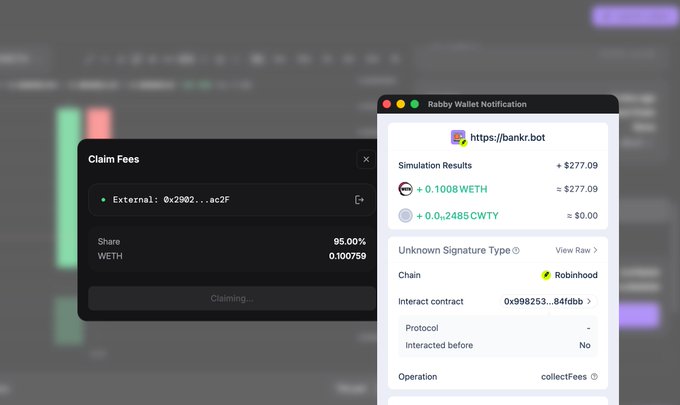Click the + 0.0₁₁2485 CWTY simulation row
Image resolution: width=680 pixels, height=405 pixels.
click(x=498, y=216)
